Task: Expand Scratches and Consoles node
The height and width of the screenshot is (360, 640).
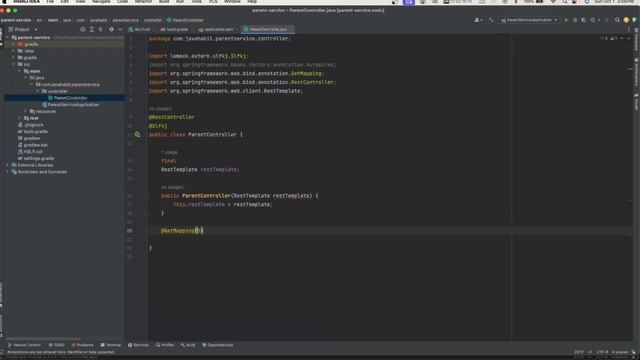Action: coord(8,172)
